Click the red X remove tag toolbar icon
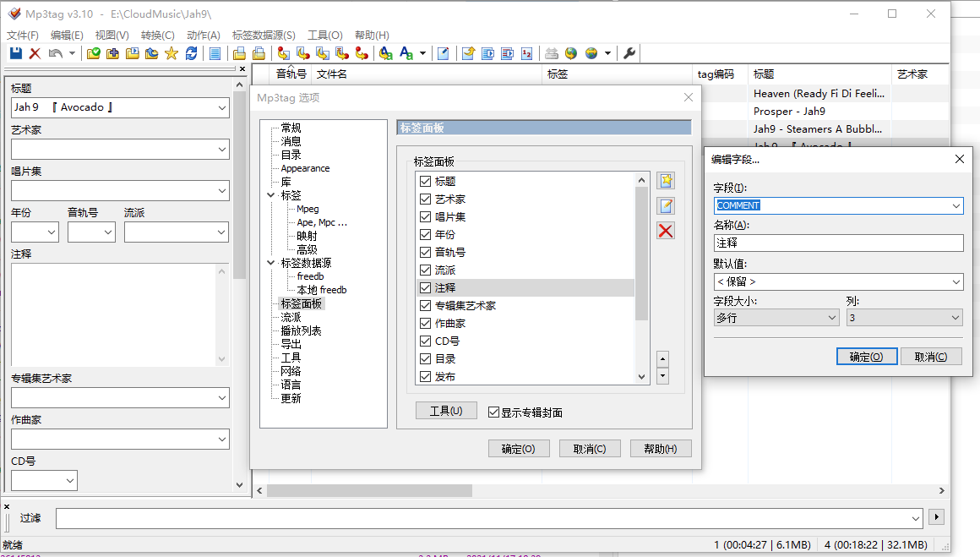980x557 pixels. point(35,53)
